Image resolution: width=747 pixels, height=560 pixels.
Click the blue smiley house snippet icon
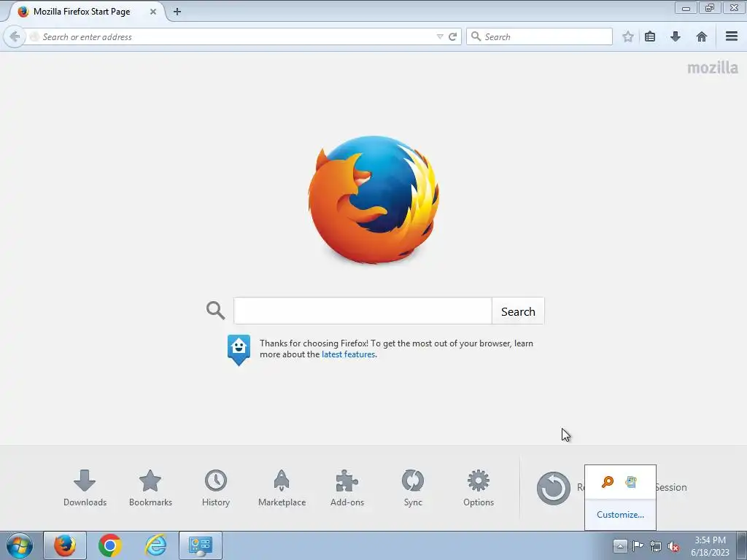239,350
